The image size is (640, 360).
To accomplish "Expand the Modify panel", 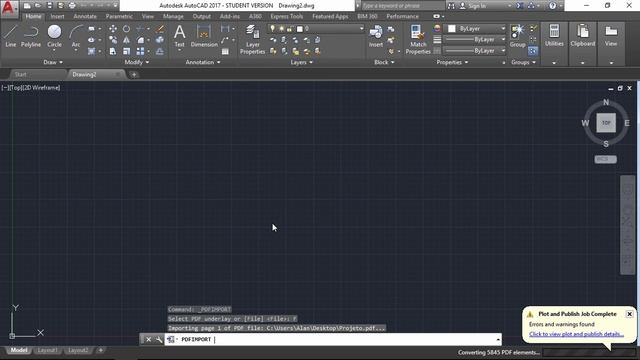I will click(137, 62).
